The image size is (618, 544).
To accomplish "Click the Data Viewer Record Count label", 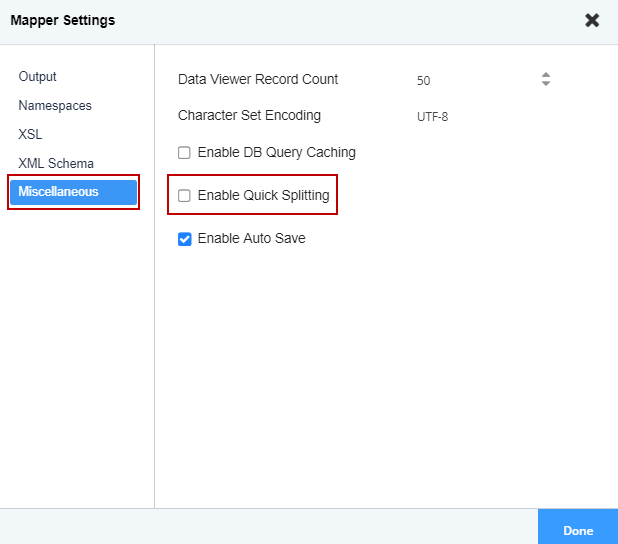I will (258, 79).
